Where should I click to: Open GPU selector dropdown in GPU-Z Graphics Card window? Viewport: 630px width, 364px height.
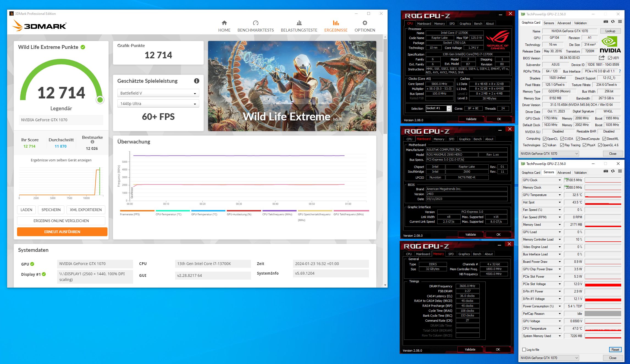(549, 154)
